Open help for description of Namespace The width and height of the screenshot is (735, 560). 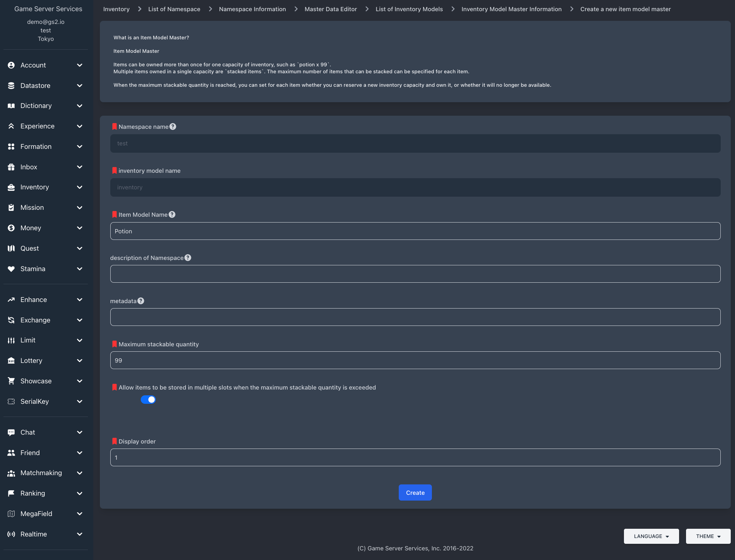click(188, 258)
